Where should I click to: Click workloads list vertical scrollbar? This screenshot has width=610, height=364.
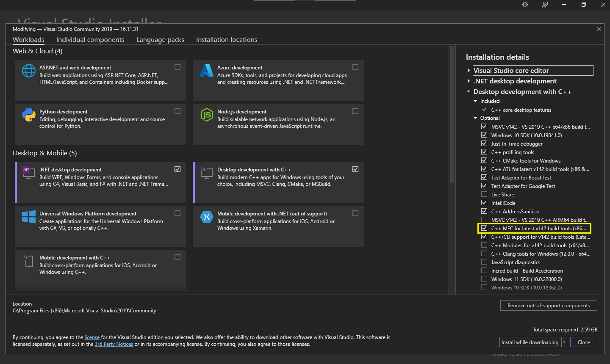pos(452,115)
